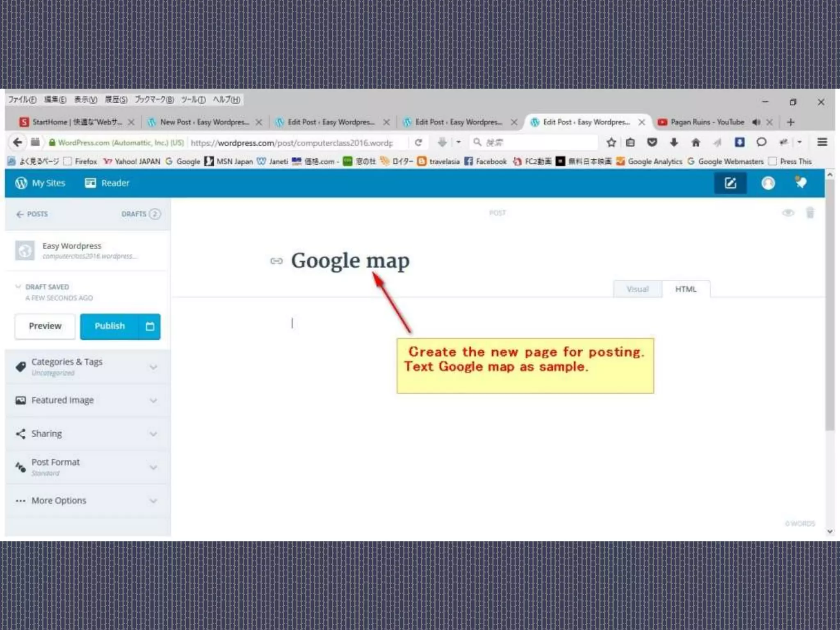Open the Reader link

tap(107, 183)
